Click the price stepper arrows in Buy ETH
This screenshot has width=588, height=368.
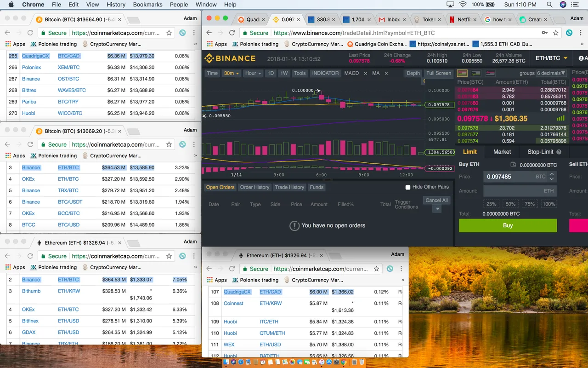click(x=551, y=177)
